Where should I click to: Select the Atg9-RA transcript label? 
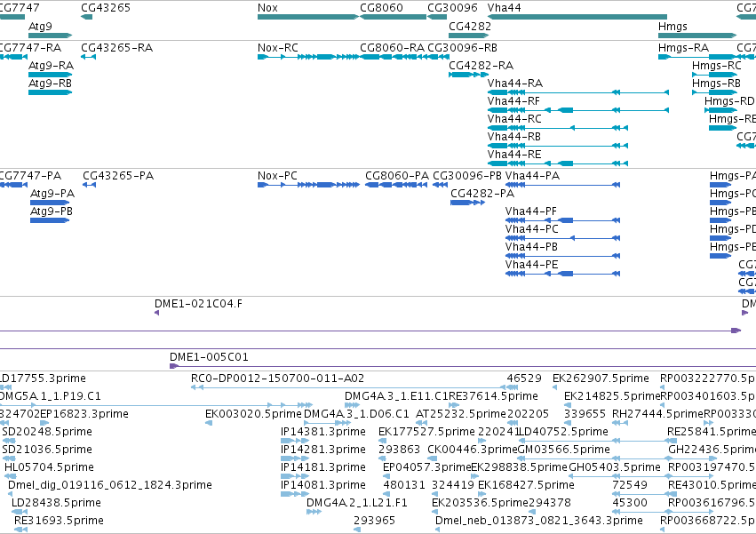[x=52, y=66]
